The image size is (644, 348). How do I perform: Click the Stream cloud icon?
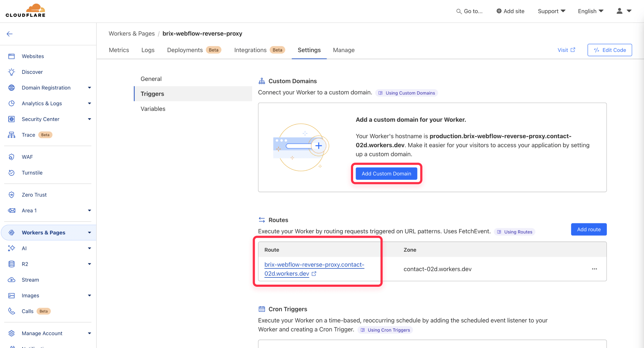click(11, 280)
